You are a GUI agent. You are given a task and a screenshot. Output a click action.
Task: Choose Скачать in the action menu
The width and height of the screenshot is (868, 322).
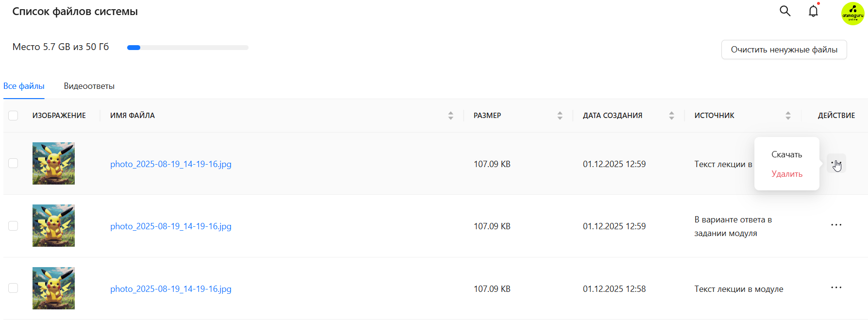pos(786,154)
